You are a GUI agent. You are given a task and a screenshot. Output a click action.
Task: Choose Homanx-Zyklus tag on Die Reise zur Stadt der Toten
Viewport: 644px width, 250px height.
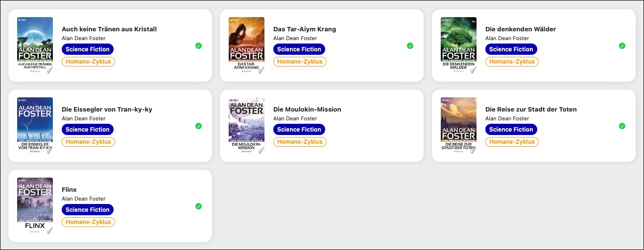512,142
